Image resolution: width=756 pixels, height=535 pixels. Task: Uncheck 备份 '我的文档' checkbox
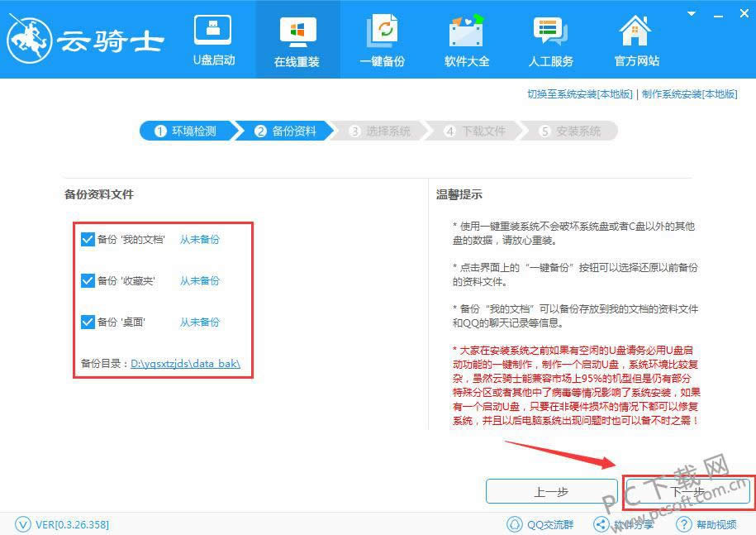click(x=88, y=240)
